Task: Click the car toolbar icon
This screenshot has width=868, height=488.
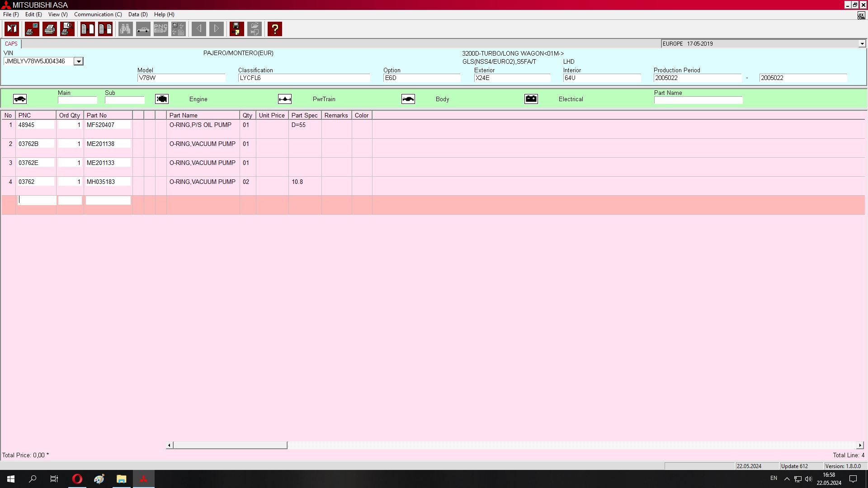Action: [x=143, y=29]
